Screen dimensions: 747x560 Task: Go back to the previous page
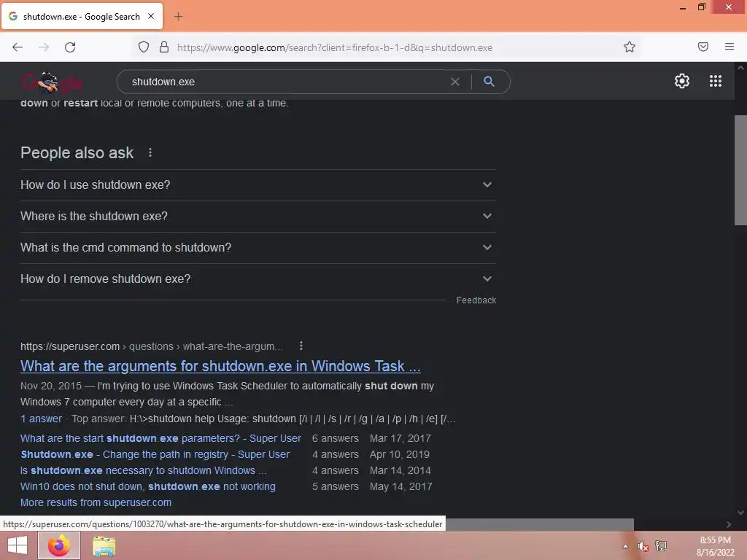click(x=18, y=47)
